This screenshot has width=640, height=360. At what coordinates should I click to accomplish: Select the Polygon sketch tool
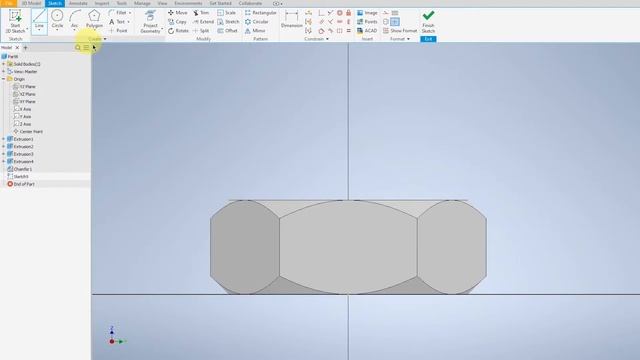tap(94, 19)
